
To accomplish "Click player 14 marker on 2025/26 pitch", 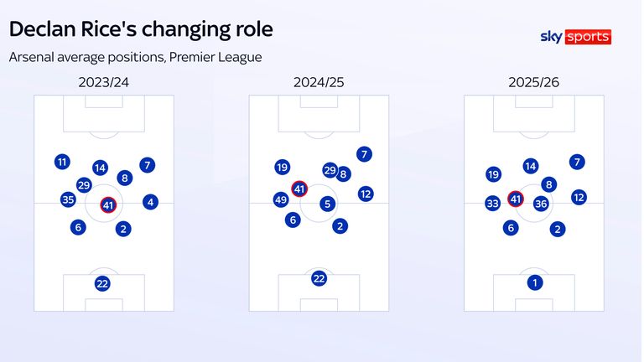I will coord(530,166).
